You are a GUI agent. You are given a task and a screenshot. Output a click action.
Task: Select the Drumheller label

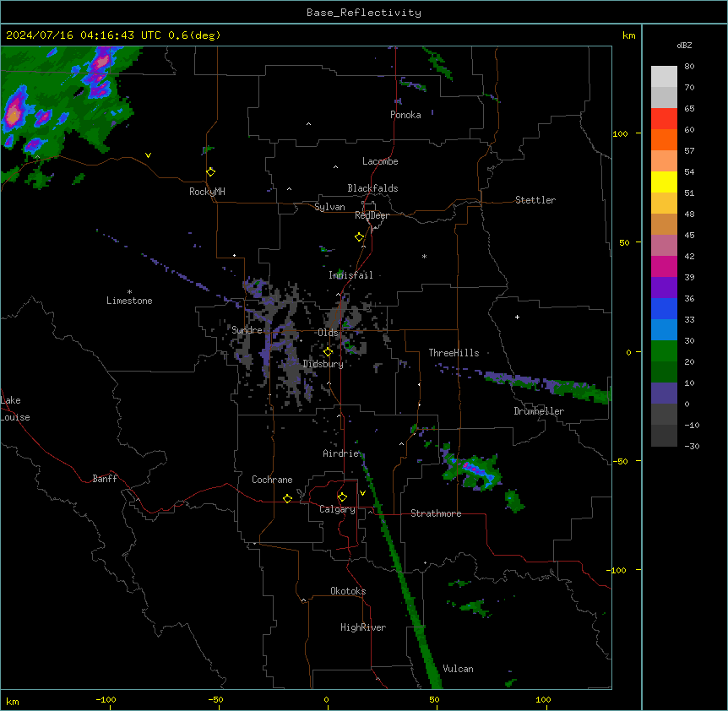[x=539, y=411]
